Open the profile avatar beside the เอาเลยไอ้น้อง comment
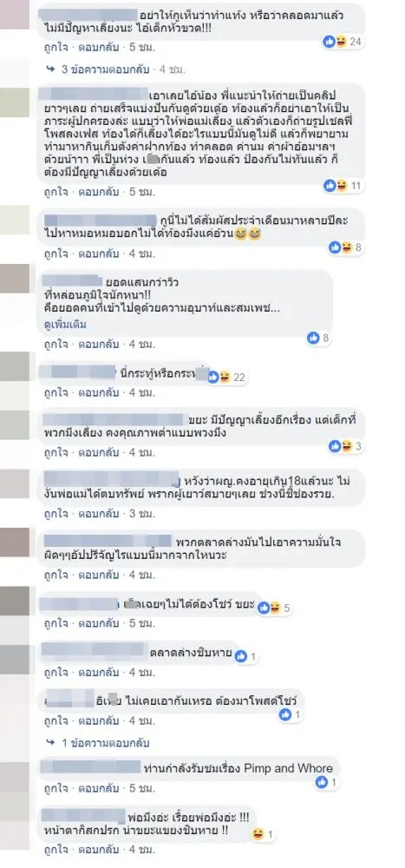The height and width of the screenshot is (868, 405). [x=15, y=102]
